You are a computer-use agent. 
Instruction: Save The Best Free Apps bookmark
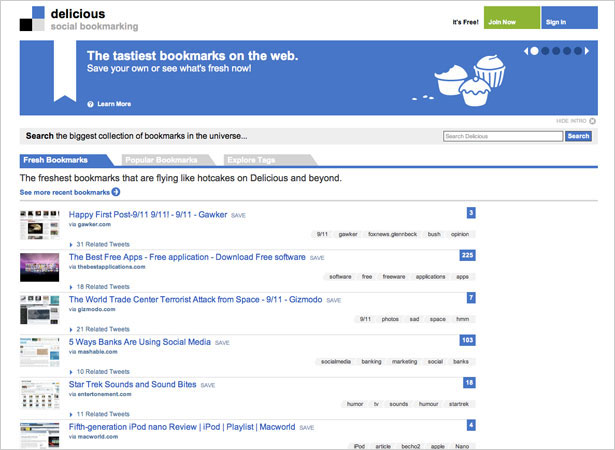pyautogui.click(x=317, y=258)
